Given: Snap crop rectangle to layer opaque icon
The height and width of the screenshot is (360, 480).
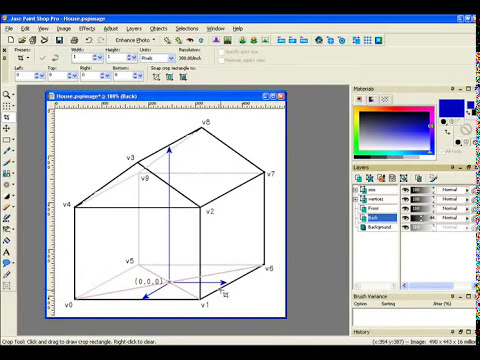Looking at the screenshot, I should (x=170, y=77).
